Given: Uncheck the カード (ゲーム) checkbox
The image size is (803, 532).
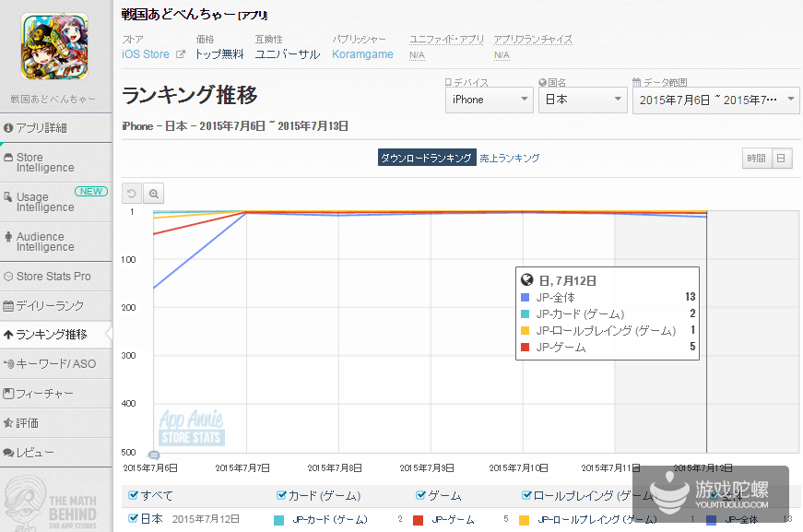Looking at the screenshot, I should [281, 495].
